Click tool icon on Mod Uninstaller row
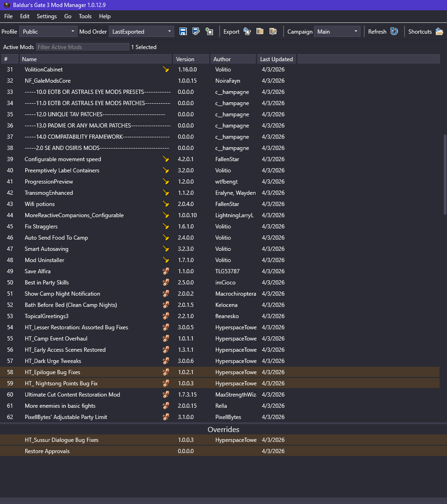447x504 pixels. click(166, 260)
